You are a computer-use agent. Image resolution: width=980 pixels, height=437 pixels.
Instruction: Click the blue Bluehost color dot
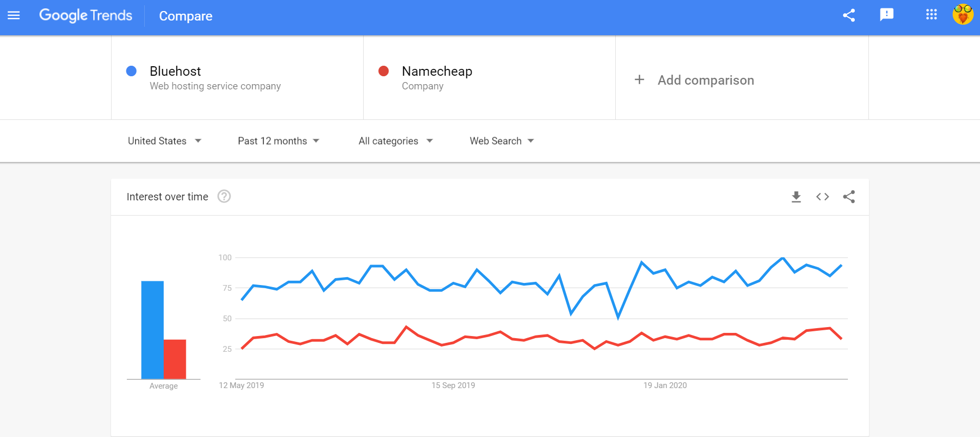pos(132,71)
